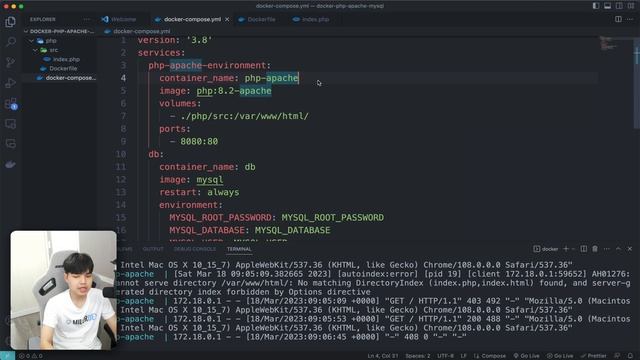Click the Ln 4 Col cursor position indicator
The width and height of the screenshot is (640, 360).
tap(383, 356)
